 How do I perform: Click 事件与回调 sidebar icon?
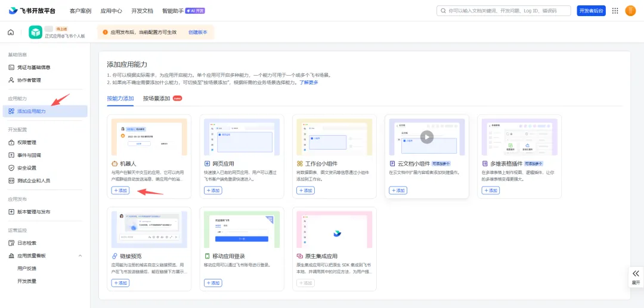pyautogui.click(x=11, y=155)
